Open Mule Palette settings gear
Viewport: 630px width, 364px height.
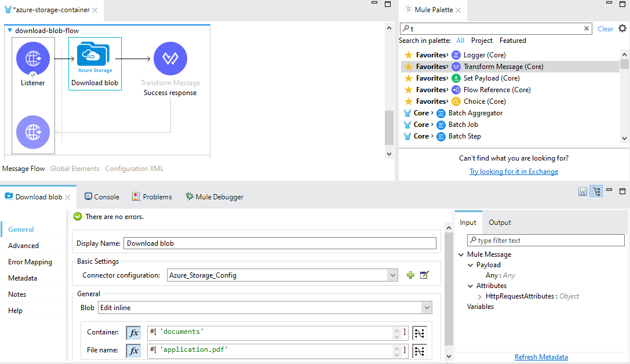tap(622, 28)
